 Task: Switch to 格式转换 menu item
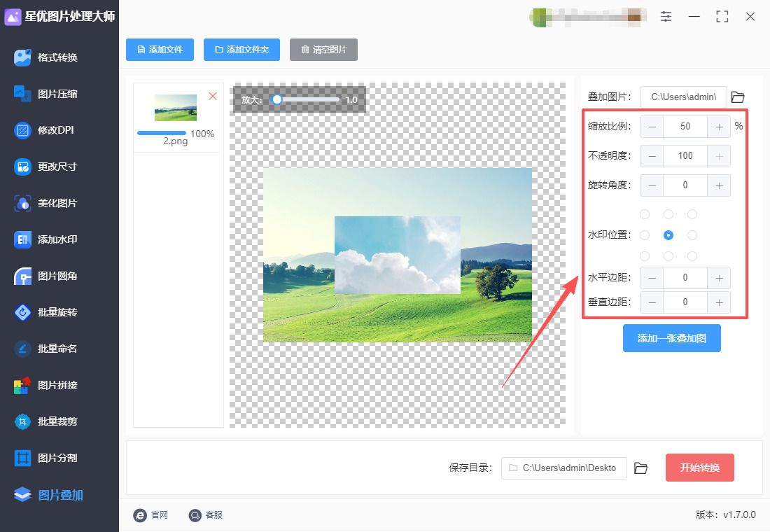59,57
